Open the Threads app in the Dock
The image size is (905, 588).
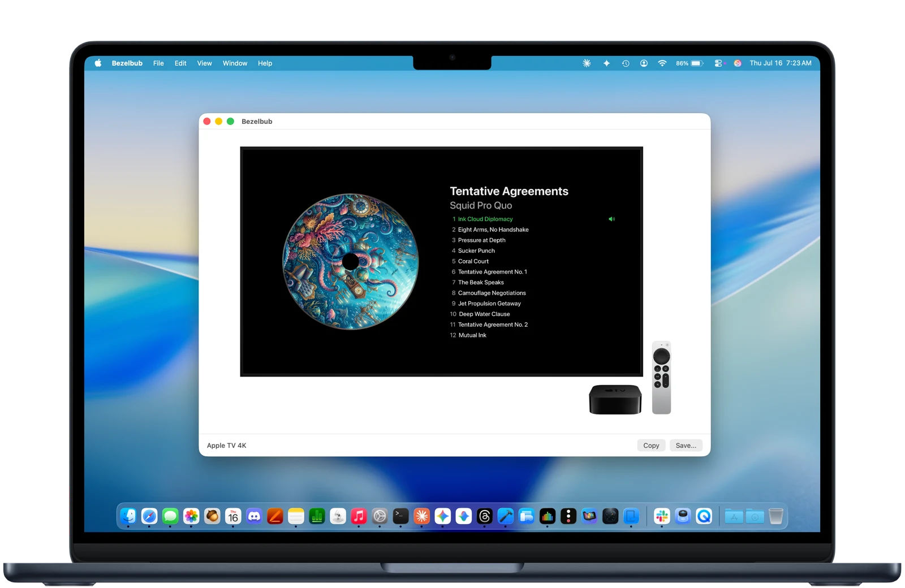[x=484, y=516]
